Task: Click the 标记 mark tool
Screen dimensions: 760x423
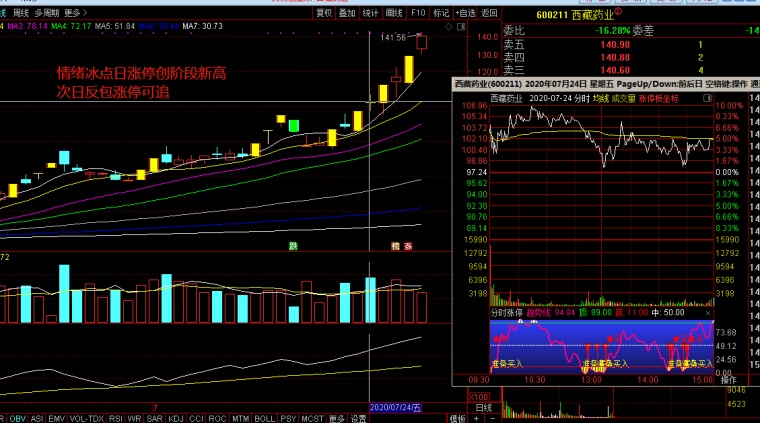Action: click(441, 14)
